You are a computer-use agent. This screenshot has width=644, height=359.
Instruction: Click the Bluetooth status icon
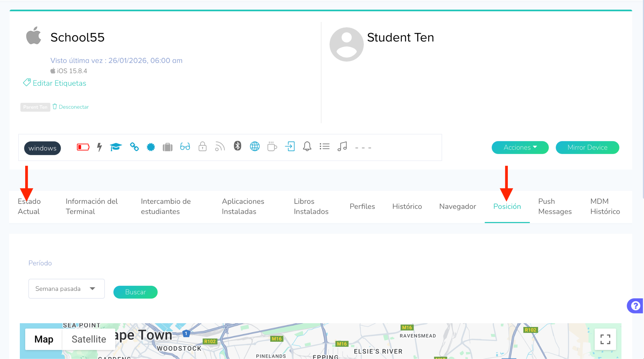click(237, 146)
